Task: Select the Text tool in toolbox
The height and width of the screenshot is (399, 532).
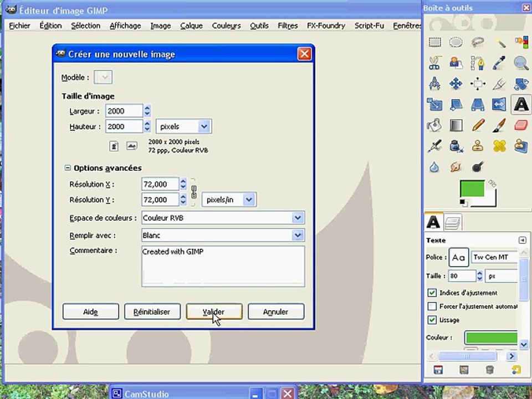Action: 521,105
